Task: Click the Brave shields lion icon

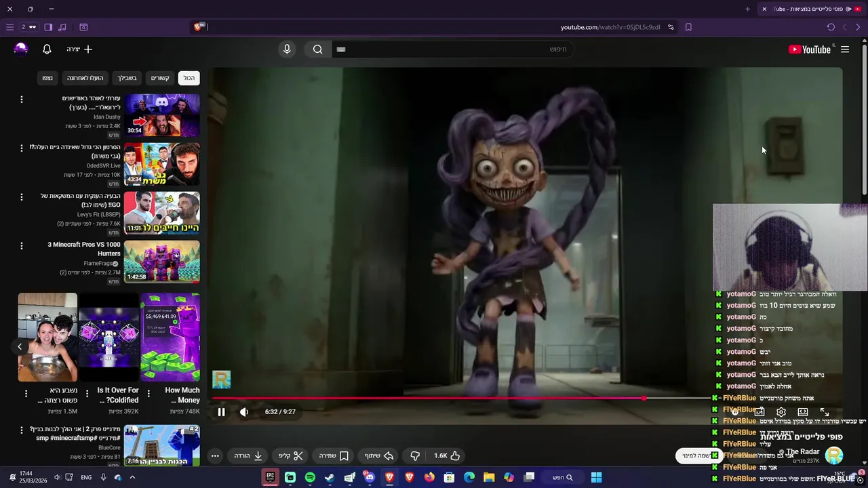Action: 197,27
